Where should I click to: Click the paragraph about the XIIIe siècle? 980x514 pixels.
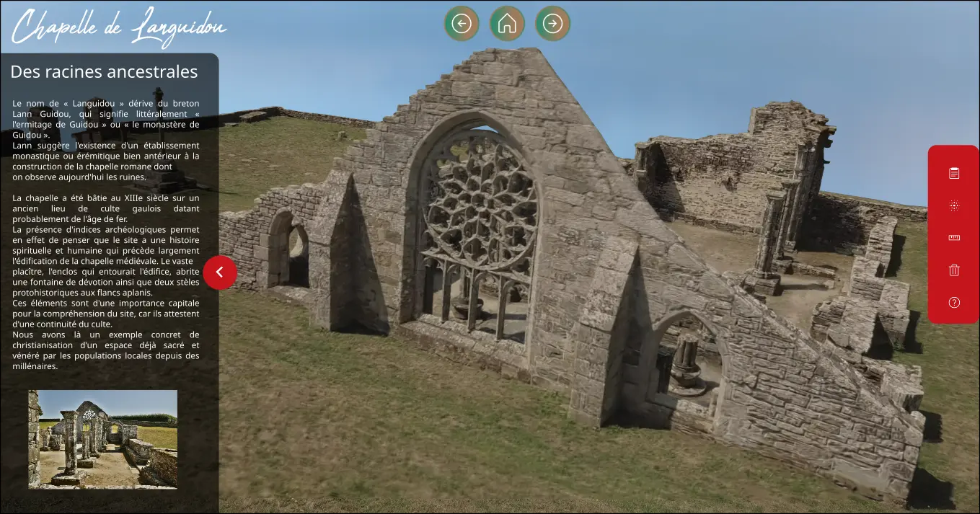click(106, 208)
